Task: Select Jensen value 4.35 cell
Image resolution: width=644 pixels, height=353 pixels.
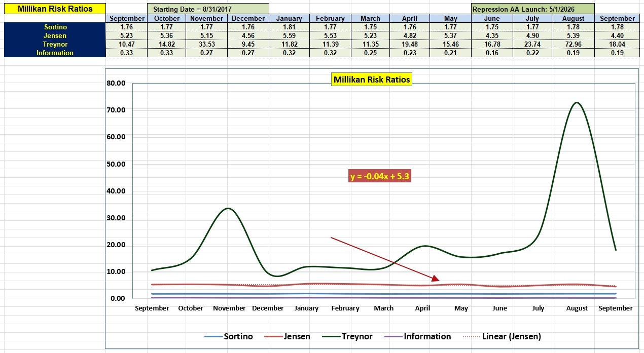Action: (491, 35)
